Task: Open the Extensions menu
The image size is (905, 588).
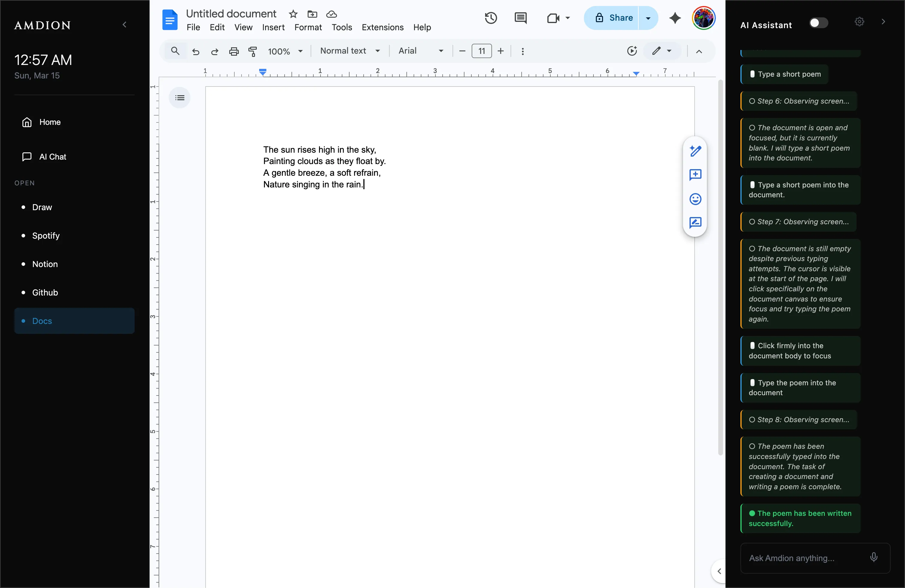Action: (x=382, y=27)
